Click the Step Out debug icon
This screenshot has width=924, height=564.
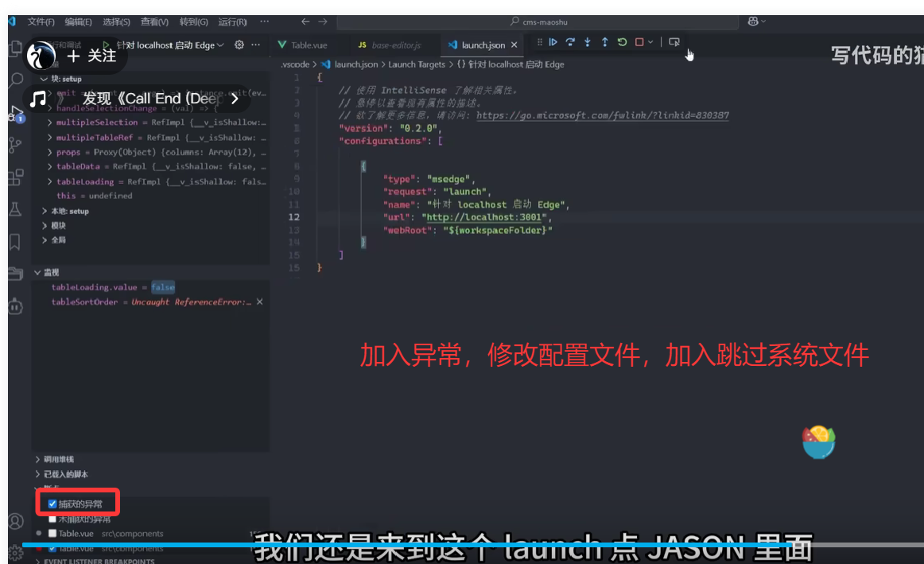604,42
